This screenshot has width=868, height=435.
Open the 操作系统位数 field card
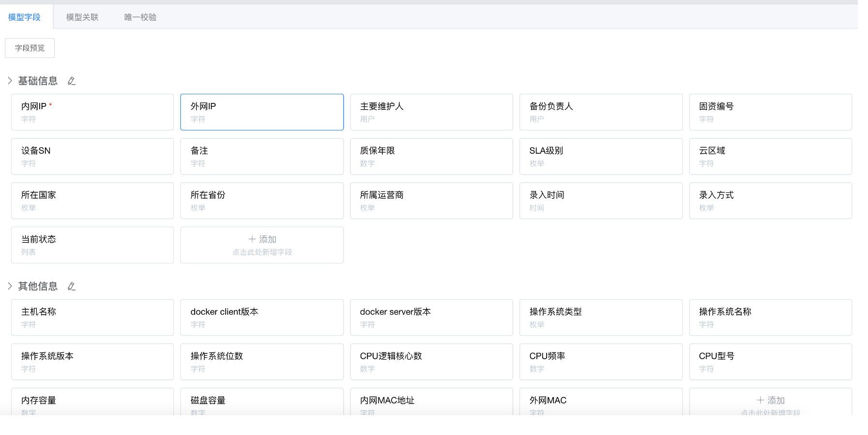point(262,362)
